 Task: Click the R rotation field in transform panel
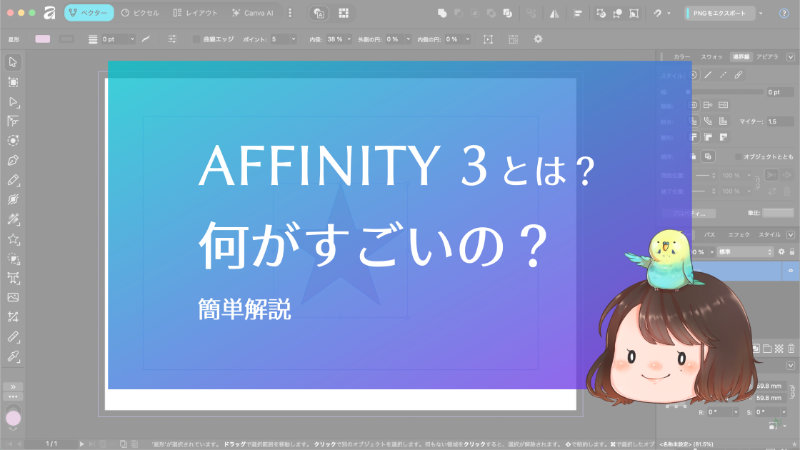(x=721, y=412)
